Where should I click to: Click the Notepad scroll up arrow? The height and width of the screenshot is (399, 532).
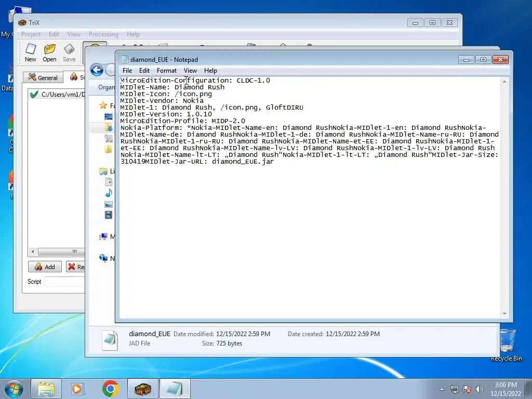[x=504, y=82]
